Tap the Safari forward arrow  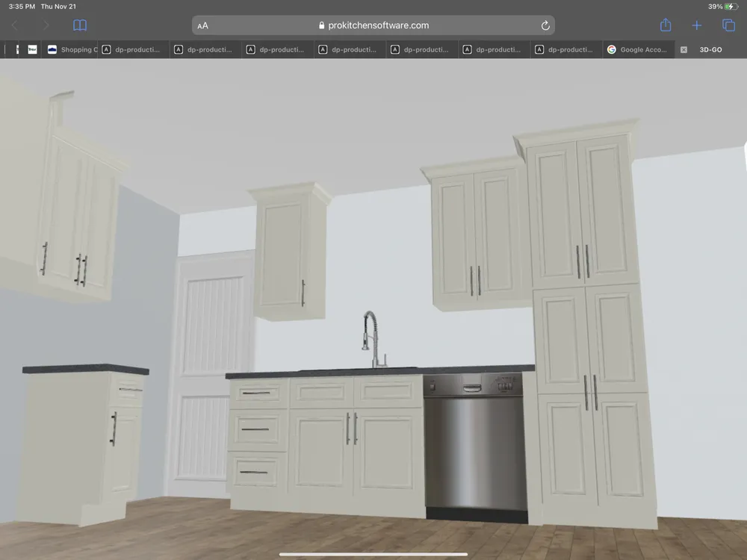(46, 25)
